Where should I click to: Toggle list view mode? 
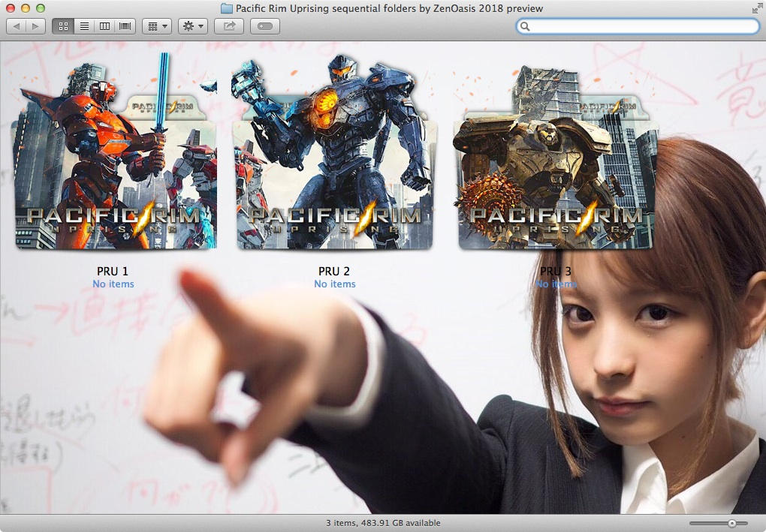click(84, 26)
